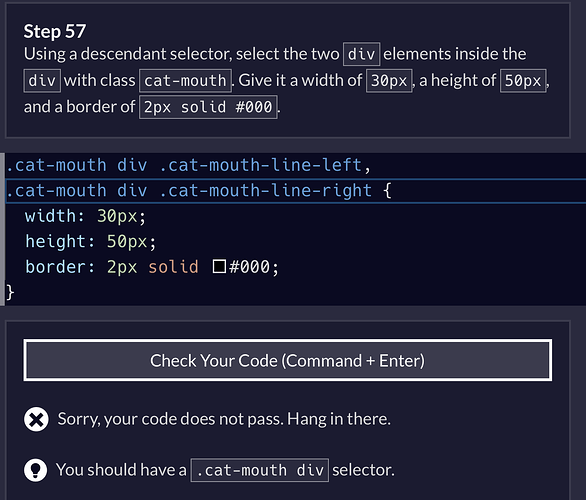Click the .cat-mouth div hint code
This screenshot has width=586, height=500.
point(260,470)
